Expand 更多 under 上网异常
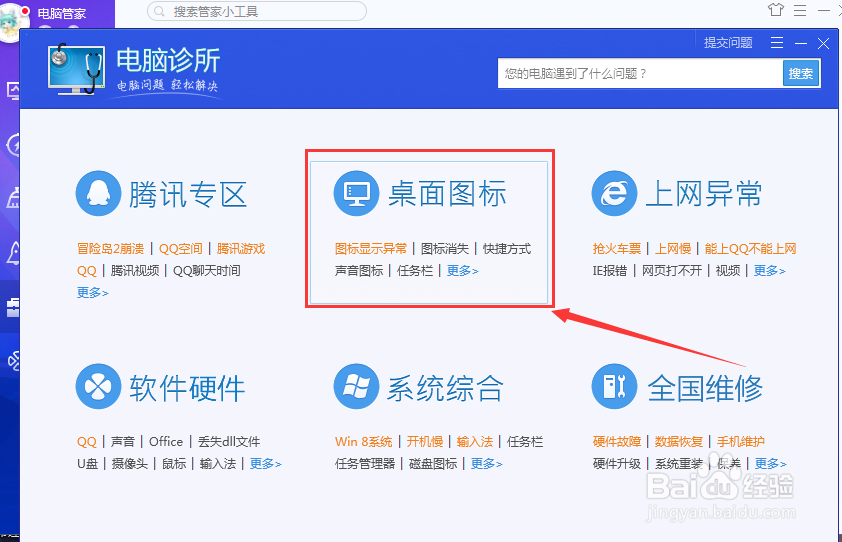The width and height of the screenshot is (842, 542). pyautogui.click(x=770, y=271)
